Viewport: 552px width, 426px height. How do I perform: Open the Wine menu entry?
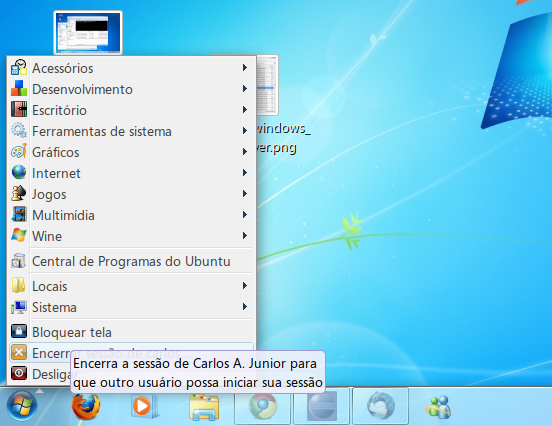tap(131, 236)
